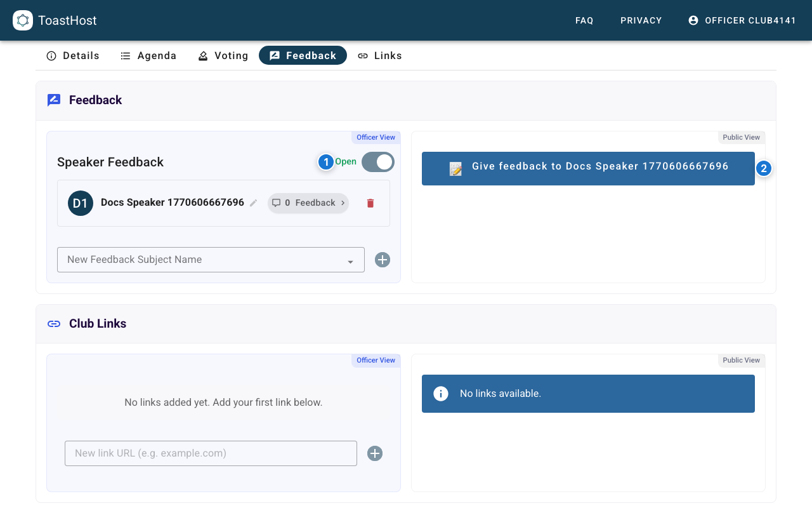Open the PRIVACY page
Viewport: 812px width, 508px height.
[x=641, y=20]
